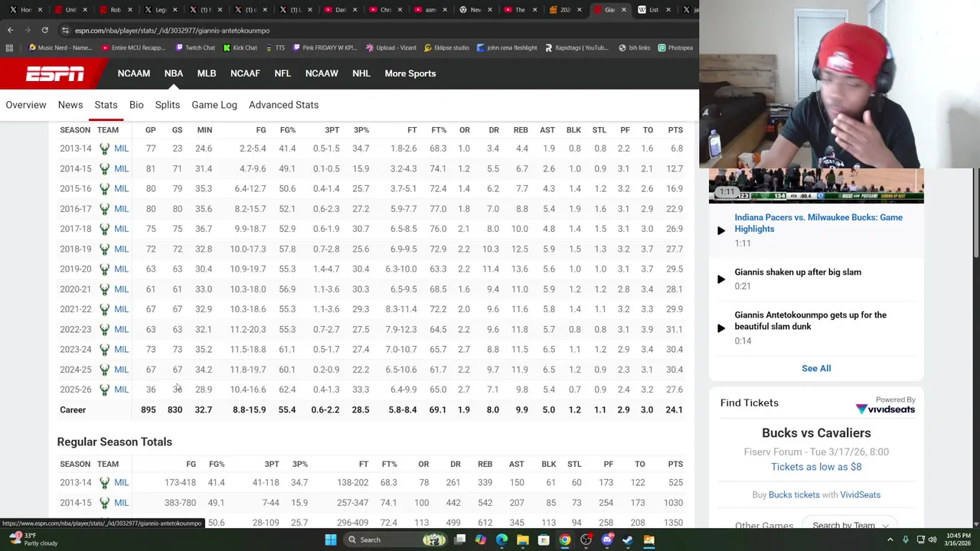This screenshot has width=980, height=551.
Task: Click Bucks logo in 2013-14 averages row
Action: pyautogui.click(x=104, y=148)
